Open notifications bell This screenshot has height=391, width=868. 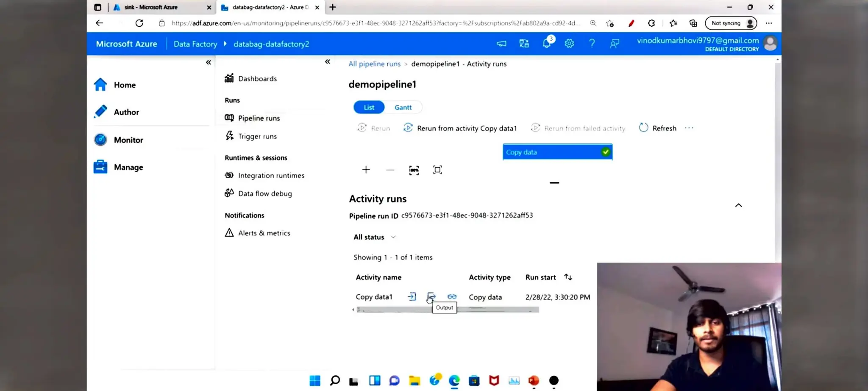pyautogui.click(x=547, y=43)
